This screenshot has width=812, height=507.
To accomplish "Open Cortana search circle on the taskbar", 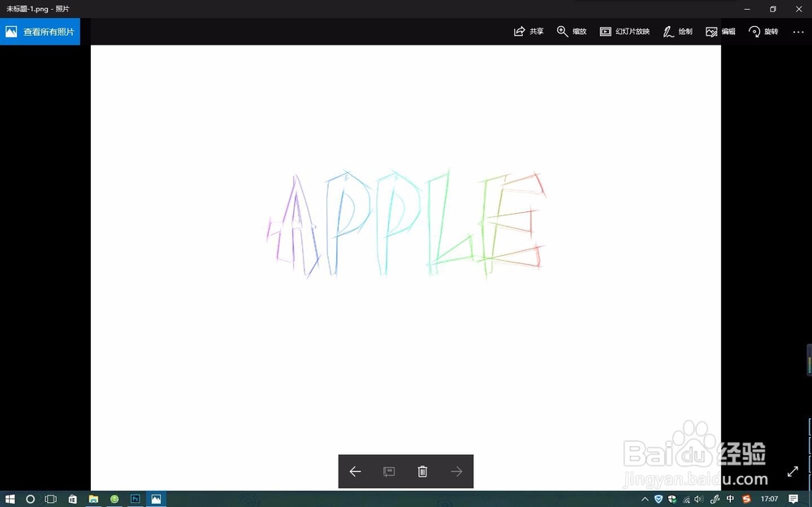I will coord(30,499).
